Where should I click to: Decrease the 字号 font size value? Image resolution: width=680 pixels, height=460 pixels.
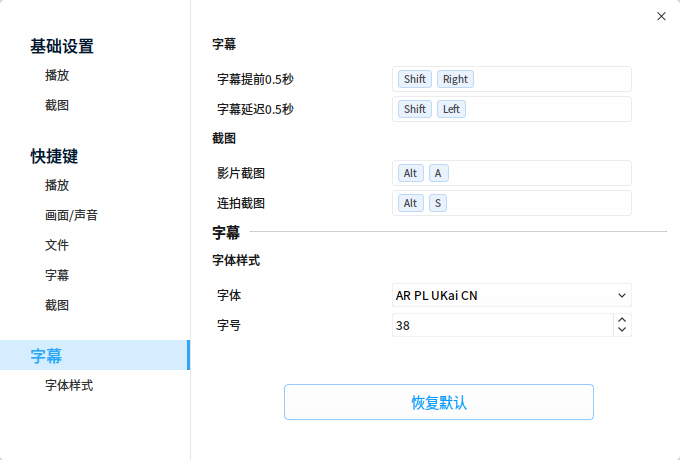click(622, 331)
